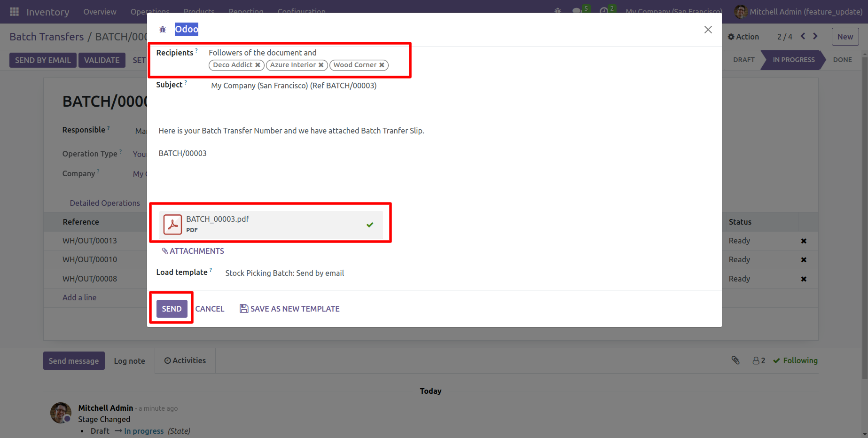Viewport: 868px width, 438px height.
Task: Click the WH/OUT/00010 reference row
Action: click(x=89, y=259)
